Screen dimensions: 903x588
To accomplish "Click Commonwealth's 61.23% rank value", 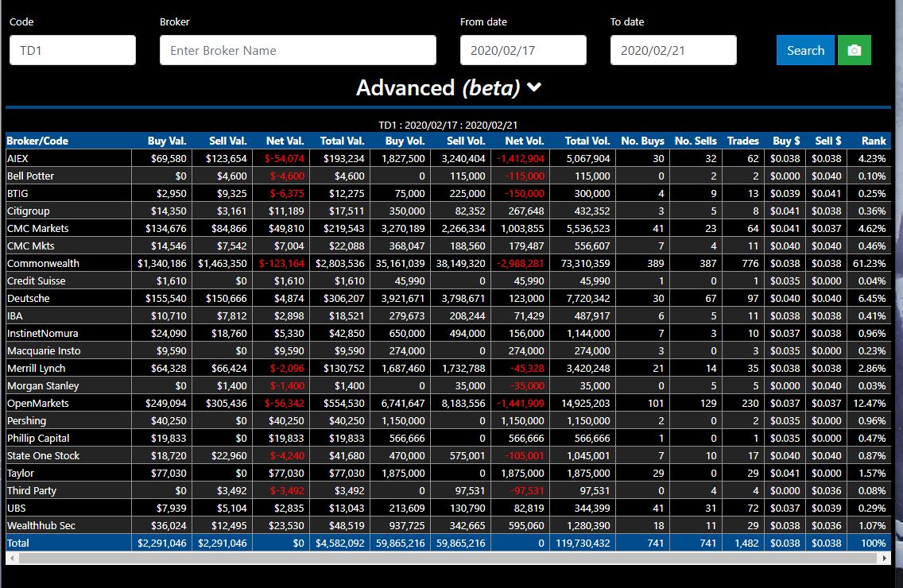I will coord(869,264).
